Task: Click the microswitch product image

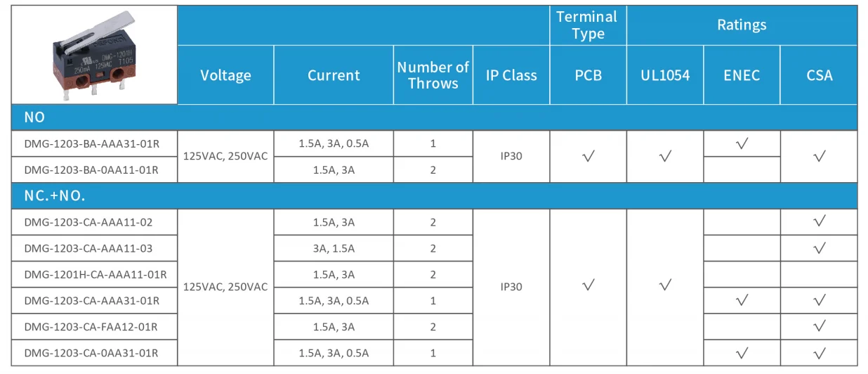Action: tap(94, 55)
